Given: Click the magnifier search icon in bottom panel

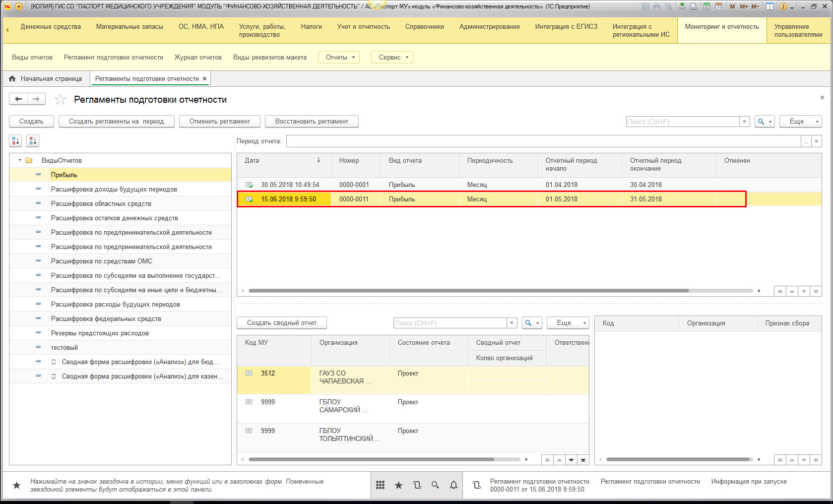Looking at the screenshot, I should tap(435, 485).
